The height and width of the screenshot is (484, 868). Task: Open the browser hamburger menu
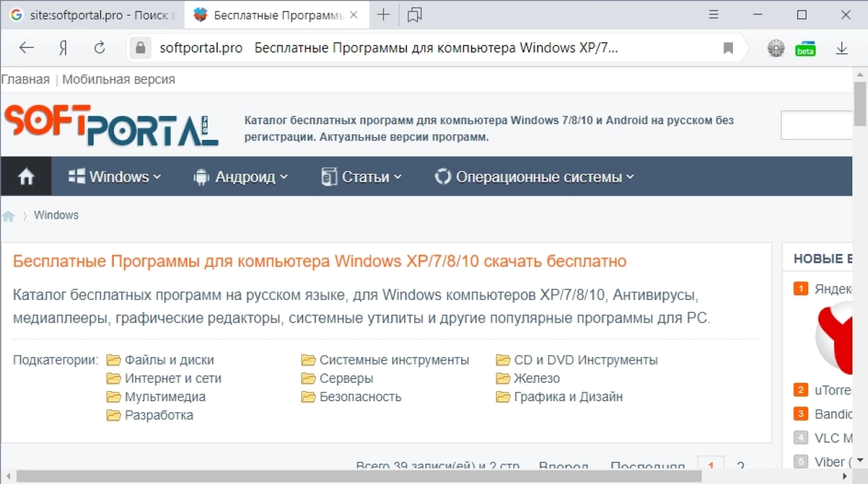point(713,15)
